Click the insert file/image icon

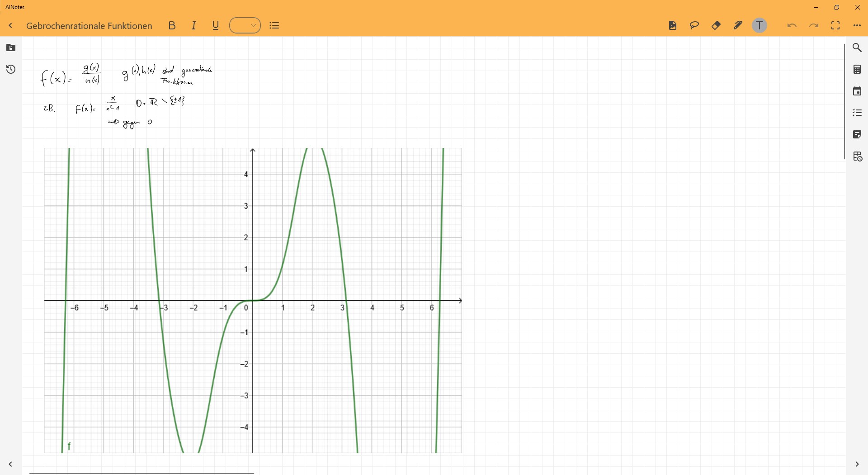coord(673,25)
